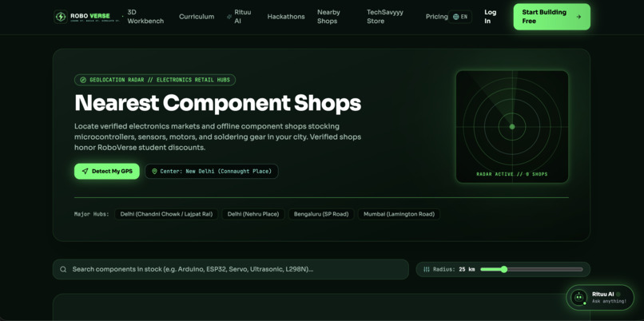This screenshot has height=321, width=644.
Task: Open the Rituu AI Ask anything chat widget
Action: [x=600, y=298]
